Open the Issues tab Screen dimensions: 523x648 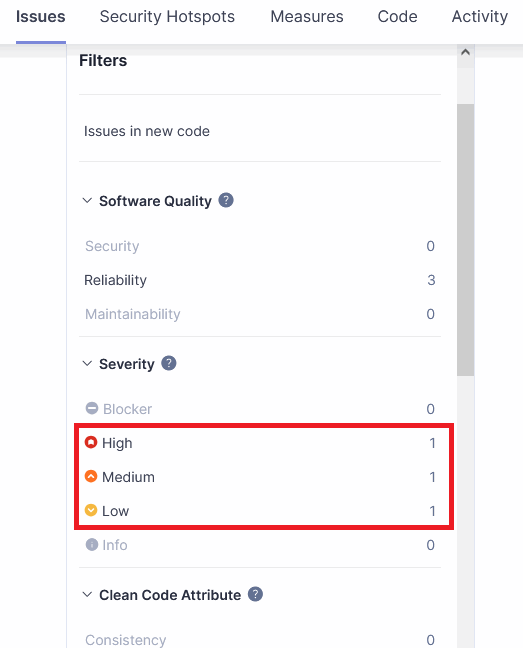tap(40, 17)
